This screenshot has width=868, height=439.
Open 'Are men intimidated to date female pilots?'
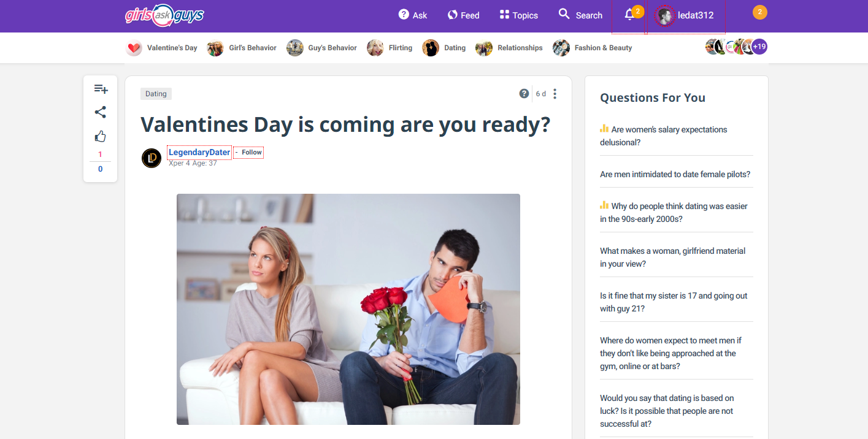pyautogui.click(x=675, y=174)
